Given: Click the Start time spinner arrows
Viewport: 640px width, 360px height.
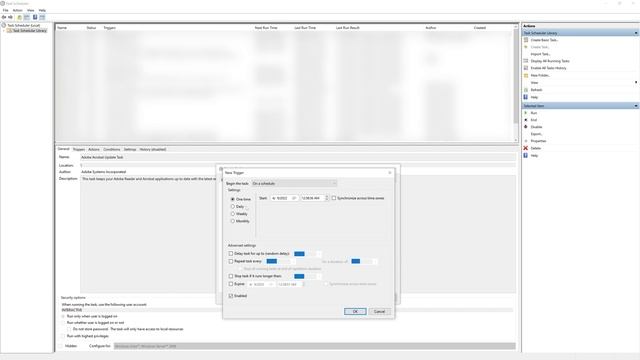Looking at the screenshot, I should point(327,198).
